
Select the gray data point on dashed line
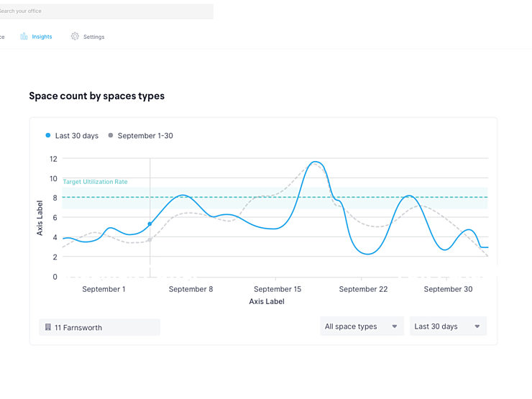150,240
